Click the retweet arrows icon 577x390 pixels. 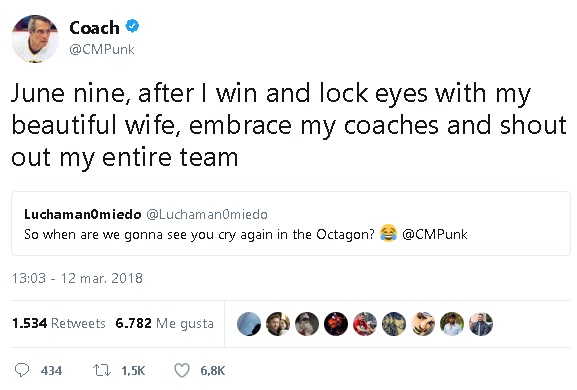click(x=101, y=370)
